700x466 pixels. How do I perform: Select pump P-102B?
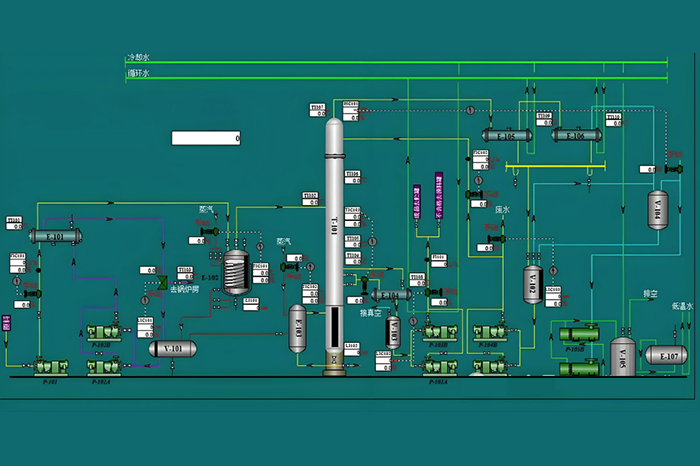(103, 333)
